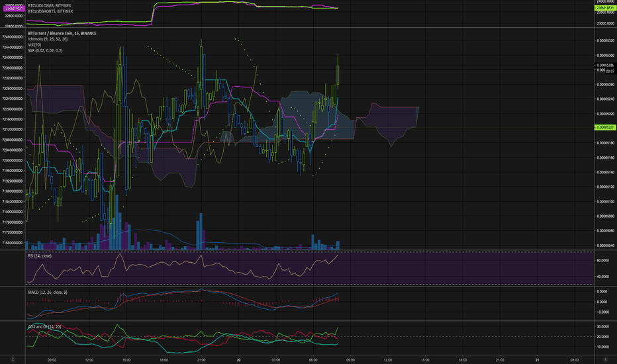Image resolution: width=617 pixels, height=364 pixels.
Task: Click the 0.00005320 right scale value
Action: click(605, 40)
